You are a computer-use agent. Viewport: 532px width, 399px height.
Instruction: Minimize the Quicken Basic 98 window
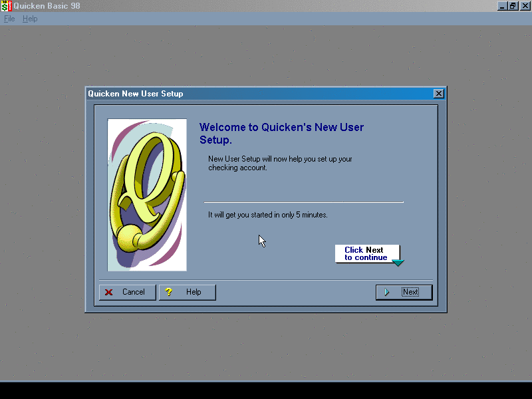[x=502, y=6]
